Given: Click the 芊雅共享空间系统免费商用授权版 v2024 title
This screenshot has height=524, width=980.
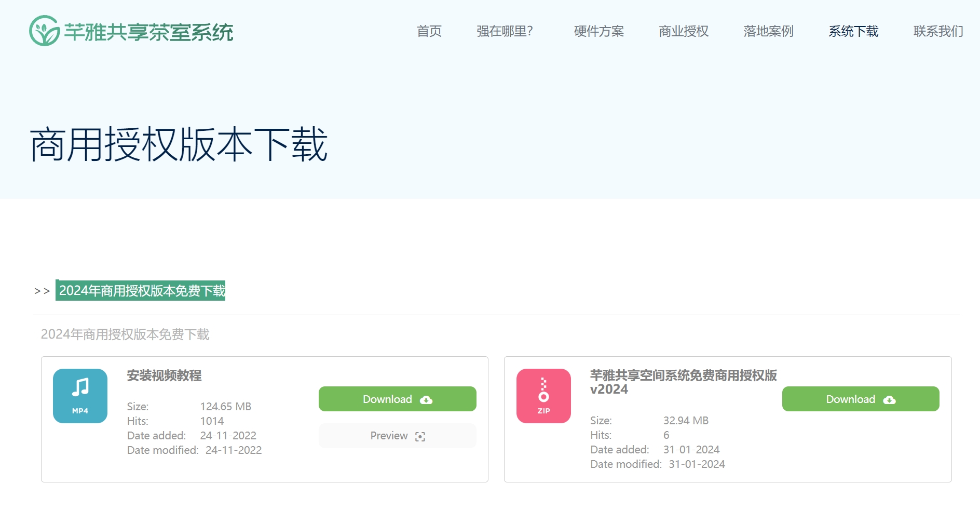Looking at the screenshot, I should click(683, 382).
